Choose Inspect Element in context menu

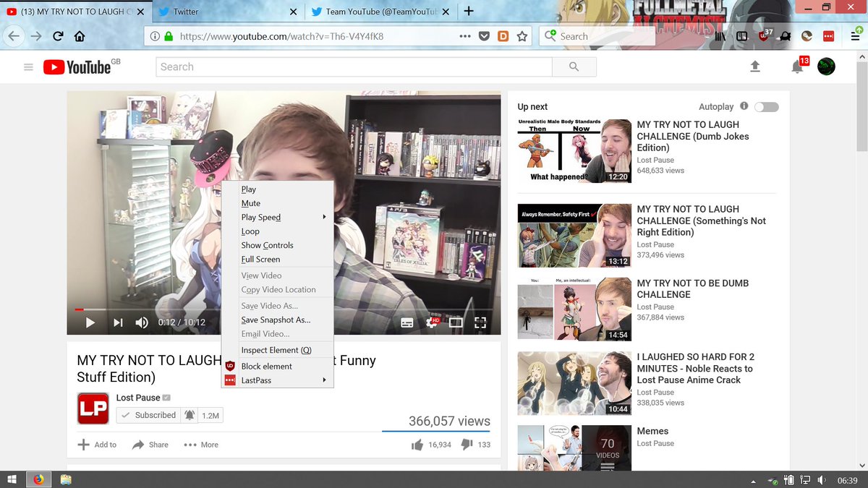coord(277,350)
